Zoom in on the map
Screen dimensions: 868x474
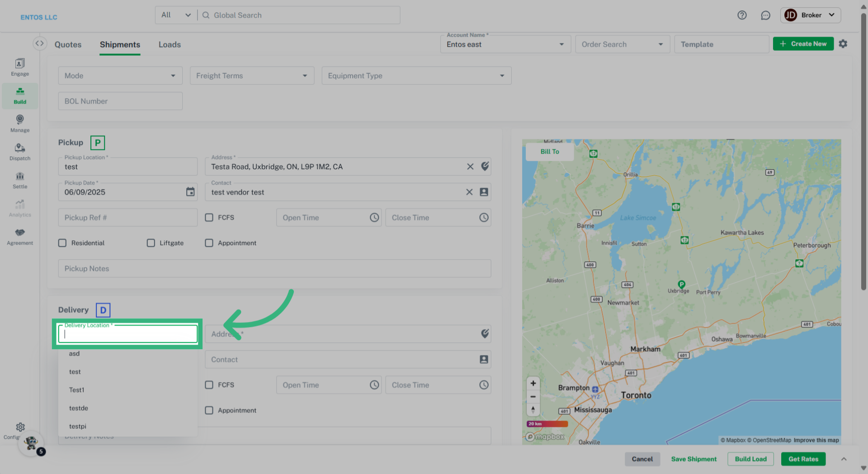[533, 384]
